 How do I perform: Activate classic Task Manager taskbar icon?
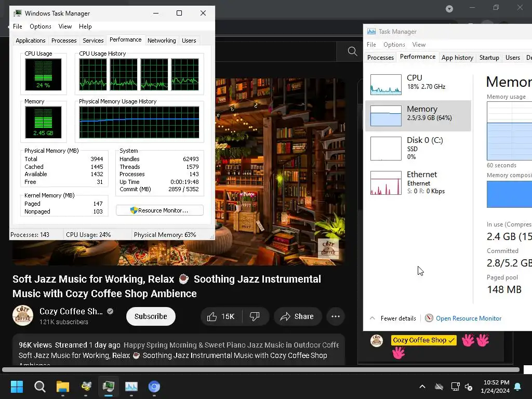pos(109,387)
